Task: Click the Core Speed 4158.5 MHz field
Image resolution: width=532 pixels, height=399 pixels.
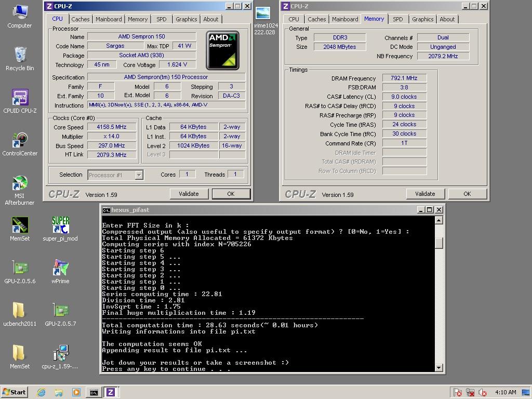Action: [x=112, y=127]
